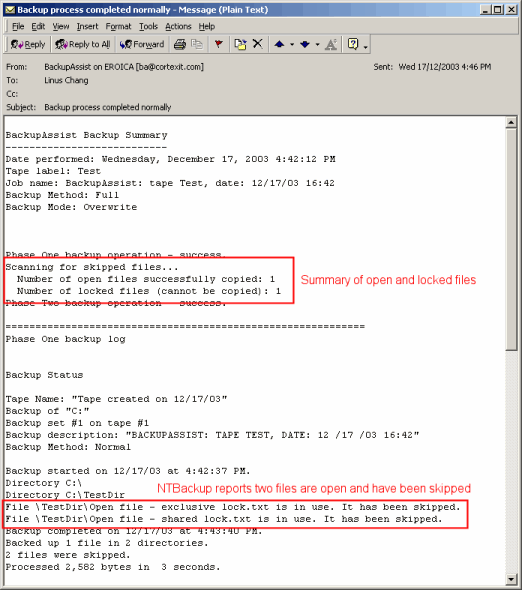522x590 pixels.
Task: Click the sender BackupAssist on EROICA
Action: 124,67
